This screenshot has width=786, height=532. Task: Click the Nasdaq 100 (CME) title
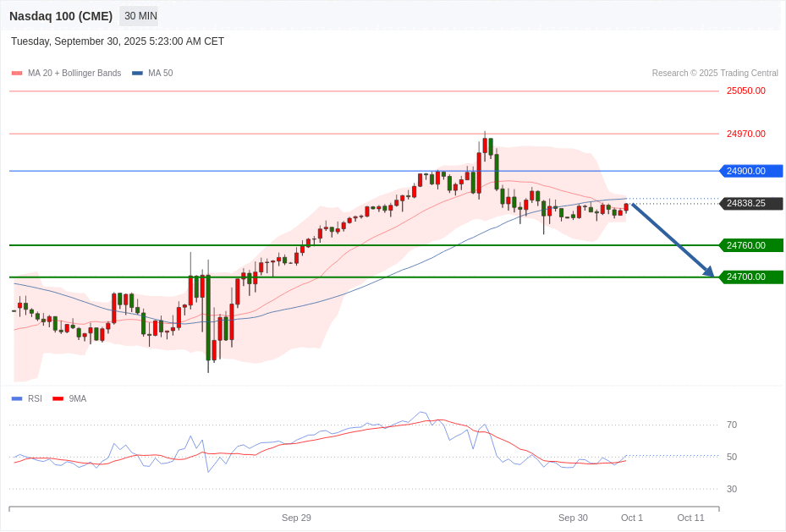[x=61, y=16]
